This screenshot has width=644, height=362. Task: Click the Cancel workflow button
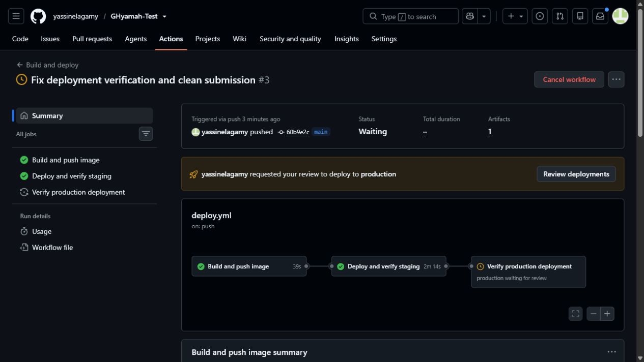(x=569, y=79)
